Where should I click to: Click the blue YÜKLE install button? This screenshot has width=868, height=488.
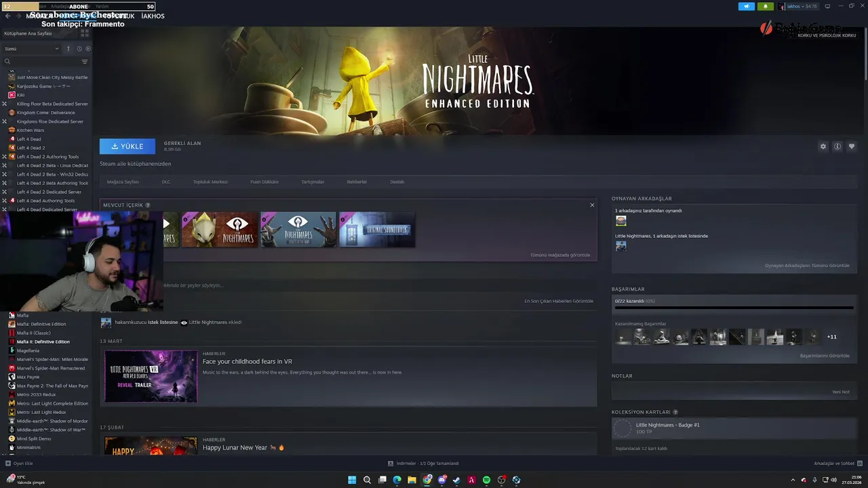(x=127, y=146)
